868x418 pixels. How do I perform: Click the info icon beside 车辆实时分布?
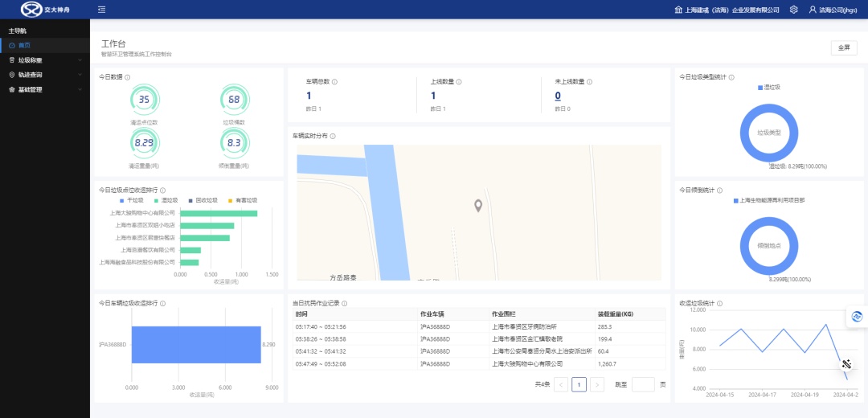coord(333,136)
